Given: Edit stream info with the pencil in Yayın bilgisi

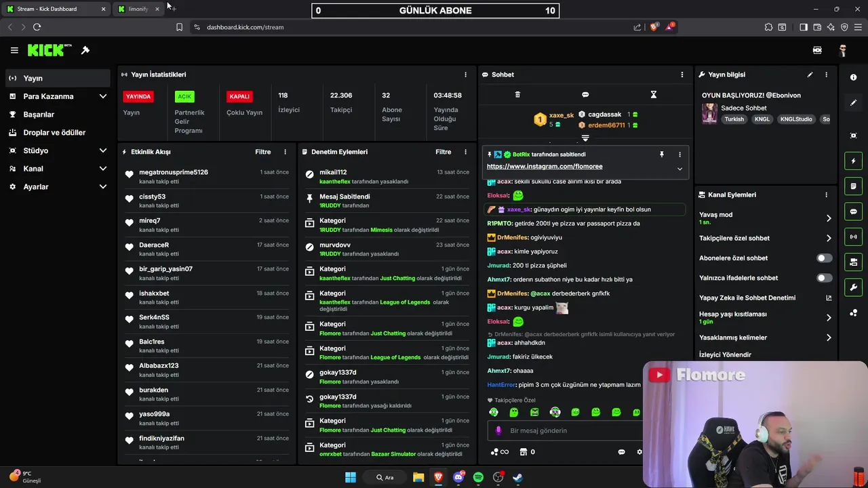Looking at the screenshot, I should 810,75.
